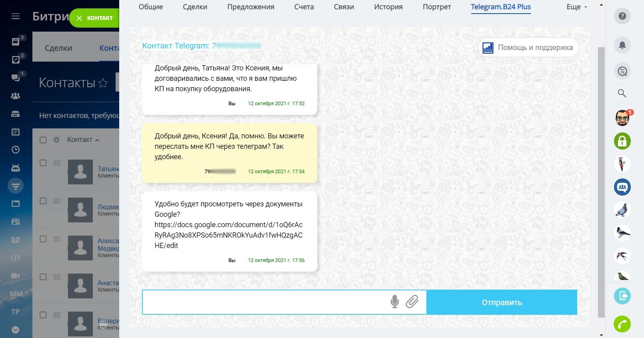Click the magnifier search icon in right panel

tap(622, 93)
